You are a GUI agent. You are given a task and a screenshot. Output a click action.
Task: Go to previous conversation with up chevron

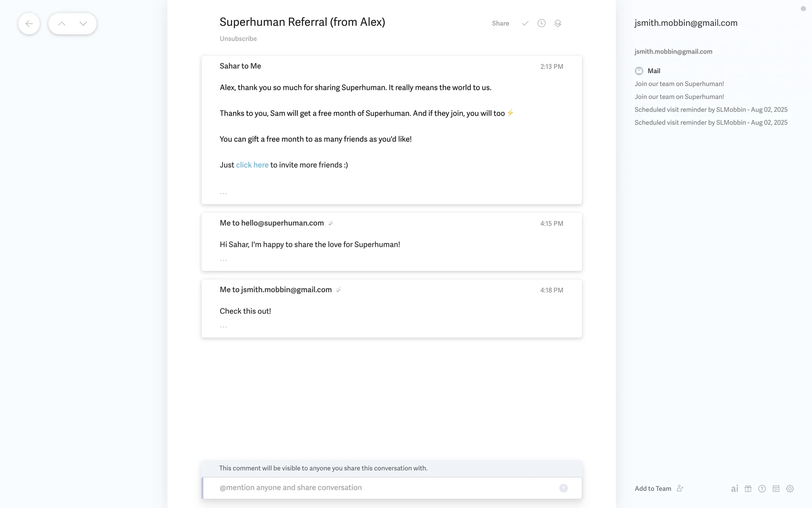click(x=62, y=24)
